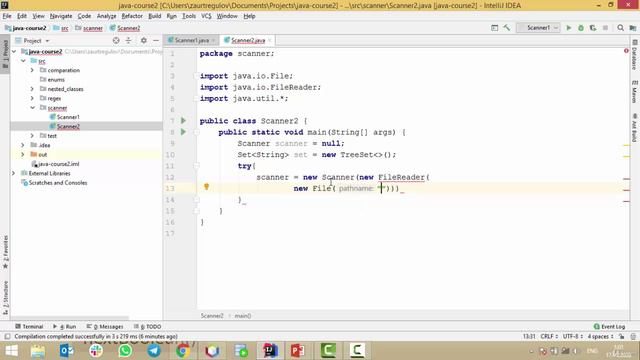
Task: Expand the test package
Action: click(32, 136)
